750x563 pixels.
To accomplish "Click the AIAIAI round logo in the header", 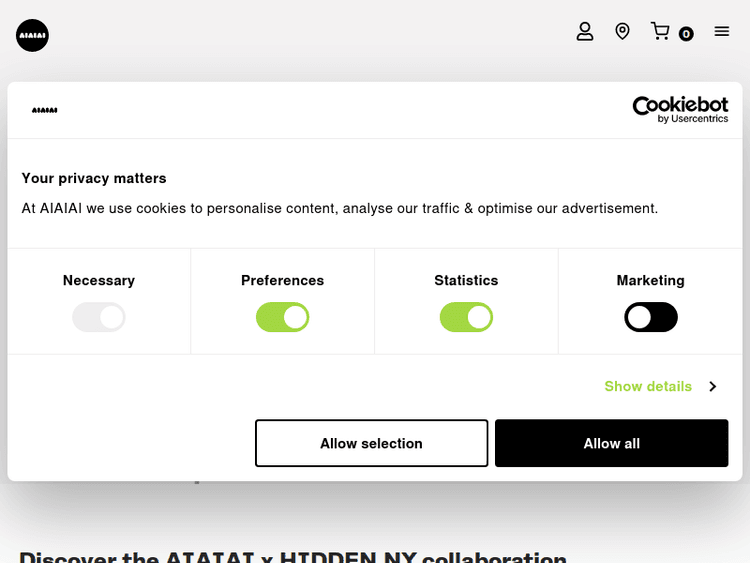I will coord(32,35).
